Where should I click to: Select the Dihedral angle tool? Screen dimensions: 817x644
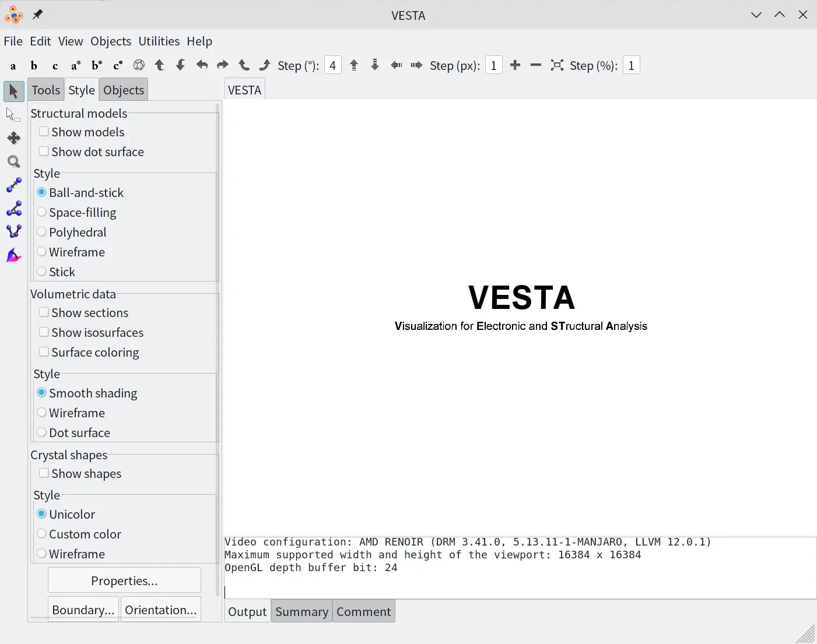coord(13,231)
